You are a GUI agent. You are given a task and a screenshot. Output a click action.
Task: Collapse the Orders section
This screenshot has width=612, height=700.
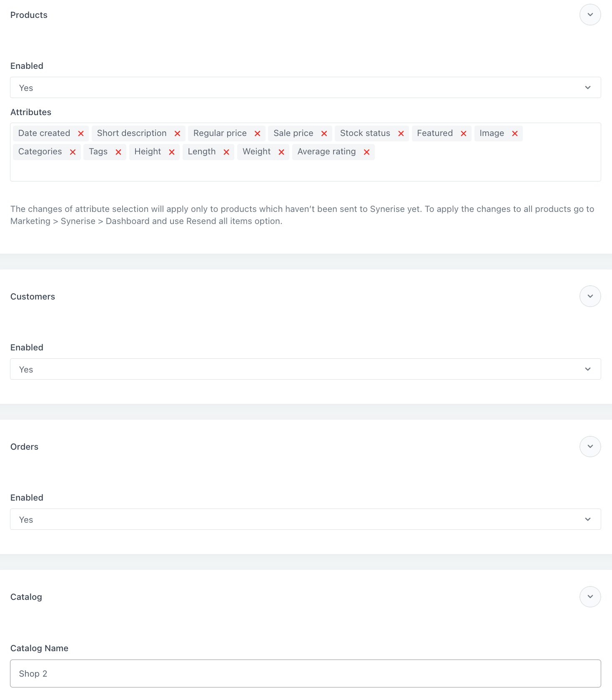[x=590, y=446]
